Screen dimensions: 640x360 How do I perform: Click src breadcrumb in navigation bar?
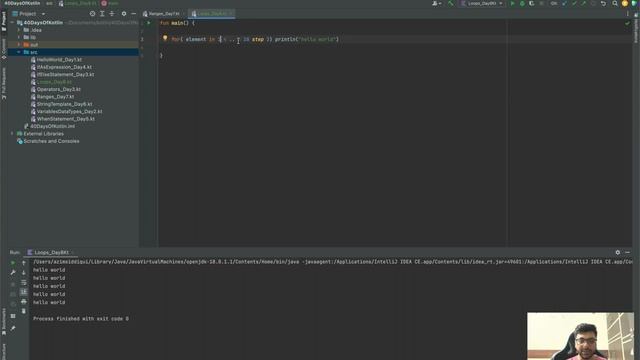49,3
